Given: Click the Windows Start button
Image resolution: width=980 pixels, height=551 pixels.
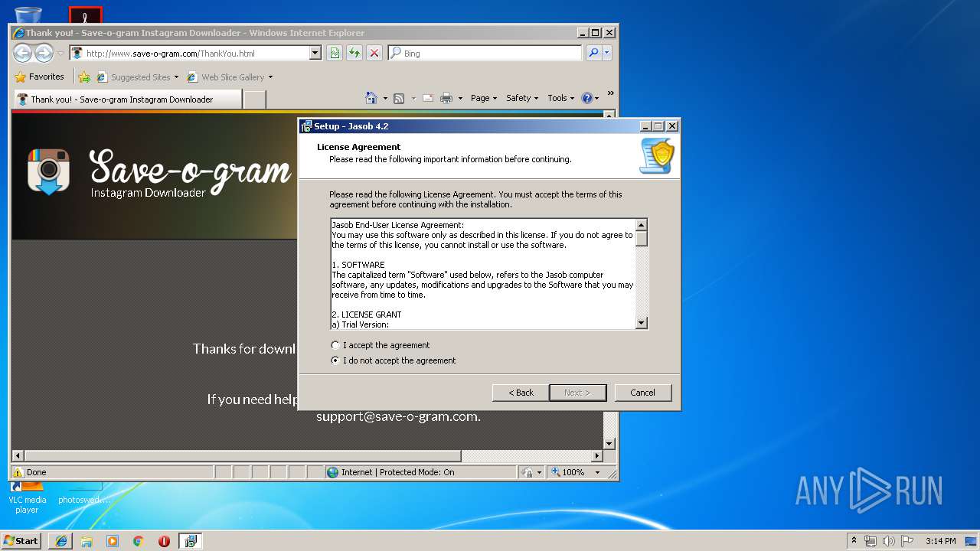Looking at the screenshot, I should (x=21, y=540).
